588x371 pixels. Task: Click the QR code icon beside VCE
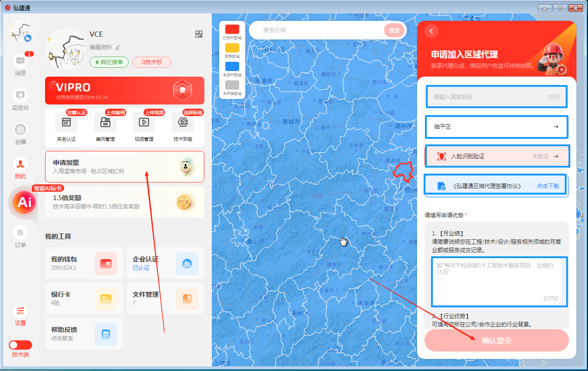click(x=199, y=34)
